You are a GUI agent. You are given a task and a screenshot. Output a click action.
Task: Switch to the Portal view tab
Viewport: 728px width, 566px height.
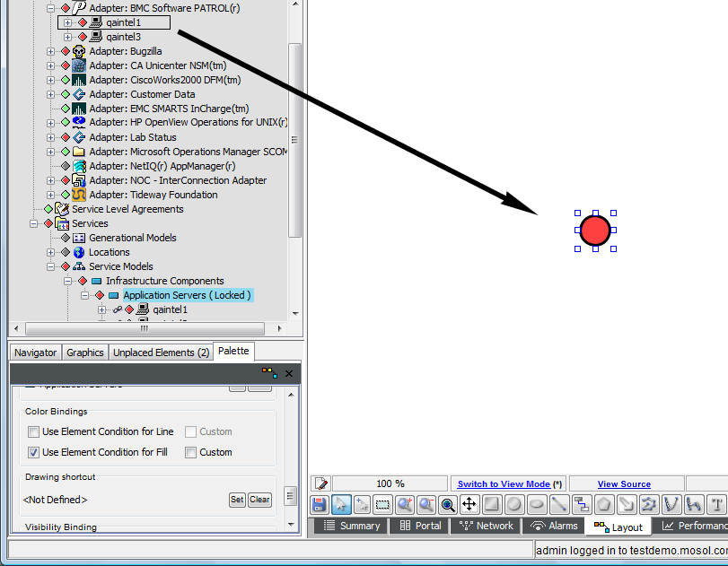(x=420, y=527)
